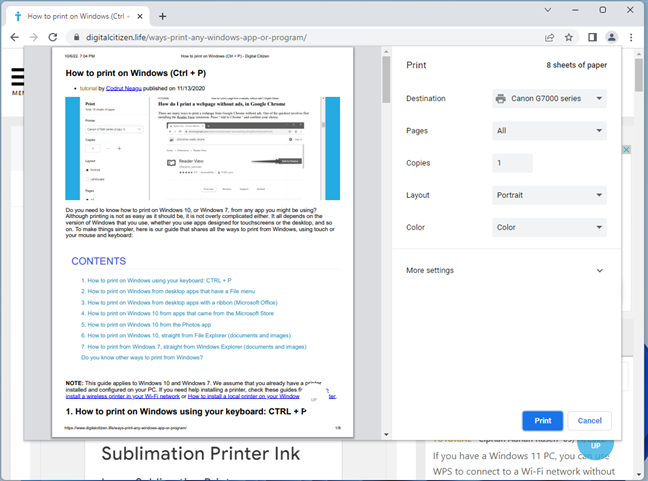Click 'install a wireless printer' link in preview

pos(123,397)
